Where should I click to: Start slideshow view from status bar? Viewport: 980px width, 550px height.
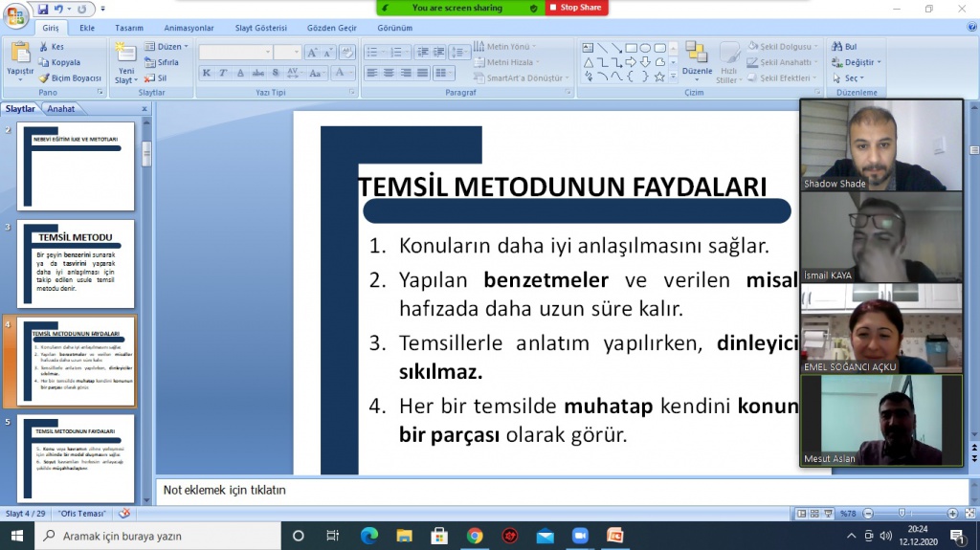pos(826,514)
